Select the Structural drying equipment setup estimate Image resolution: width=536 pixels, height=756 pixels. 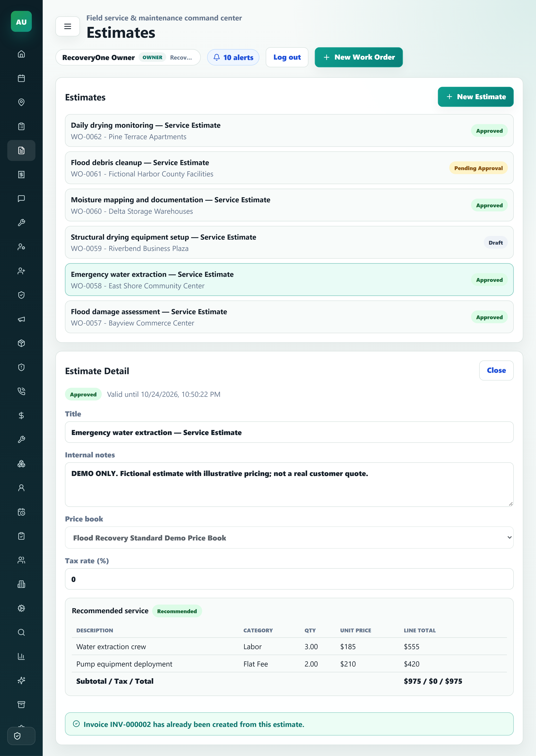click(x=289, y=242)
